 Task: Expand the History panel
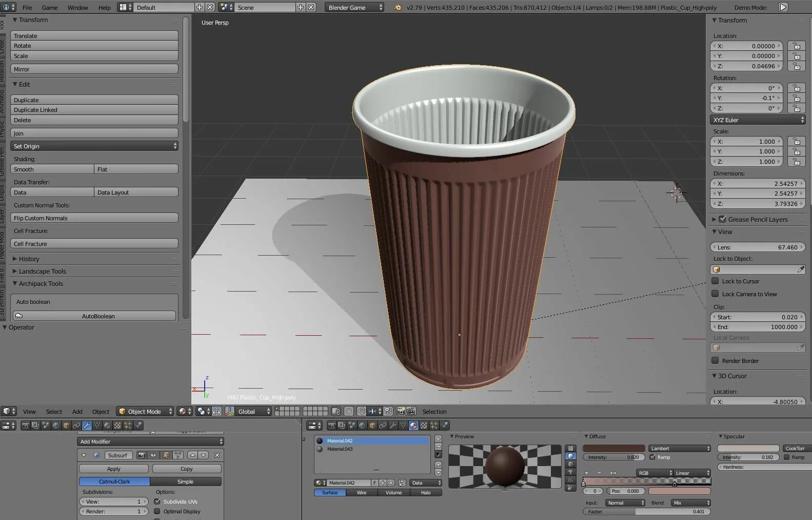29,259
